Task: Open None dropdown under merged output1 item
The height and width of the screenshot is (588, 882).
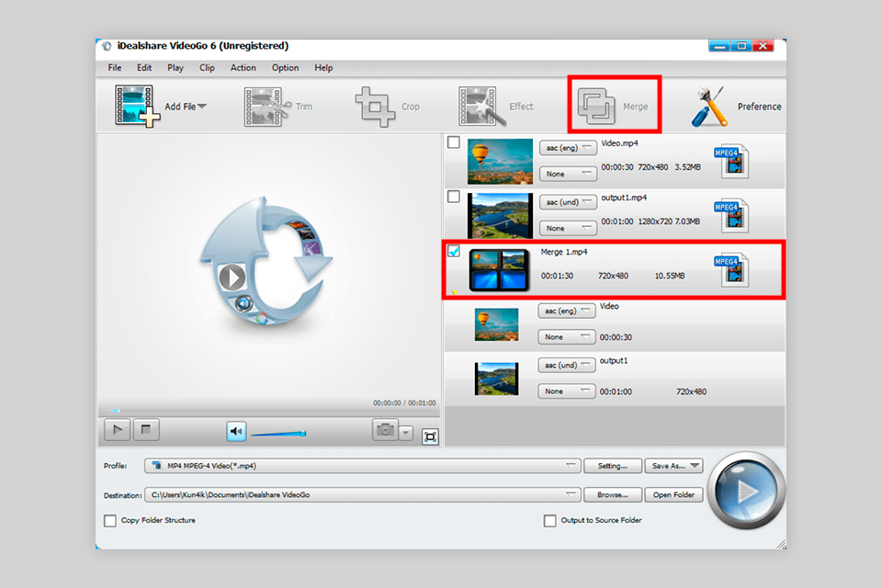Action: point(567,390)
